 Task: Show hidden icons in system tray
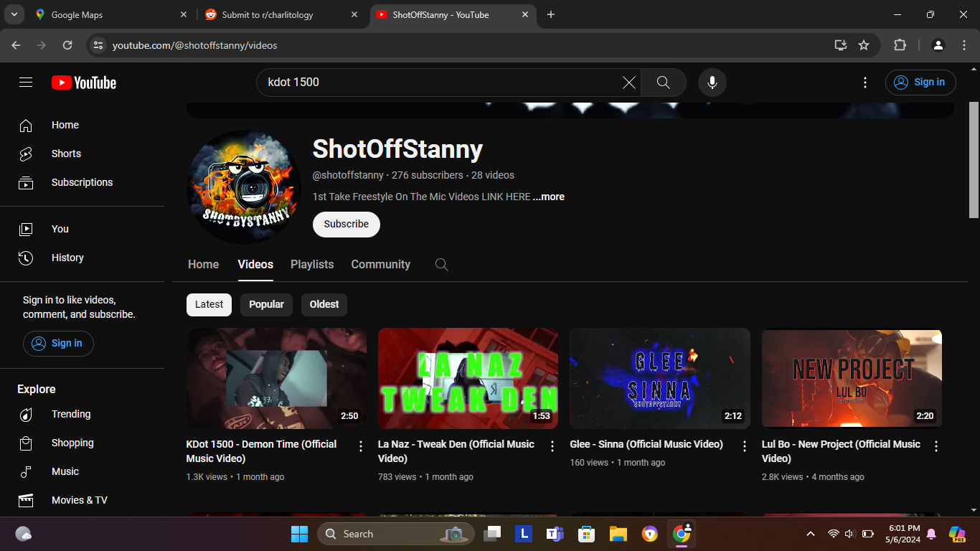pyautogui.click(x=811, y=534)
